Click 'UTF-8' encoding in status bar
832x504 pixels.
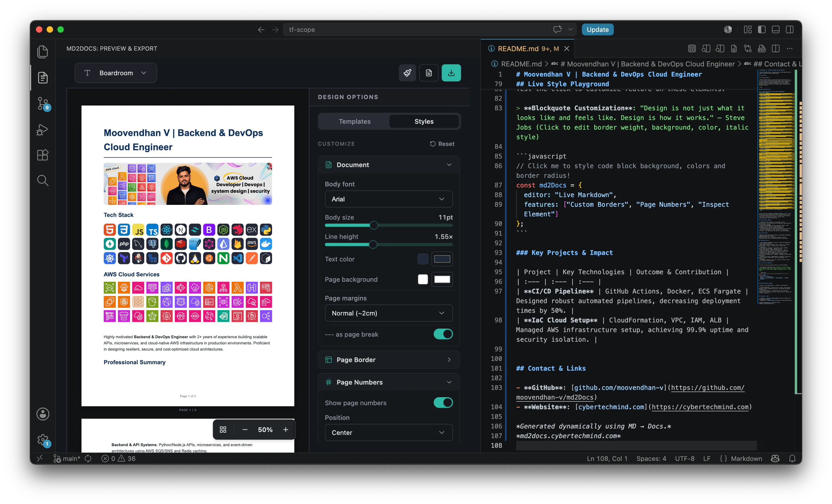[x=684, y=458]
